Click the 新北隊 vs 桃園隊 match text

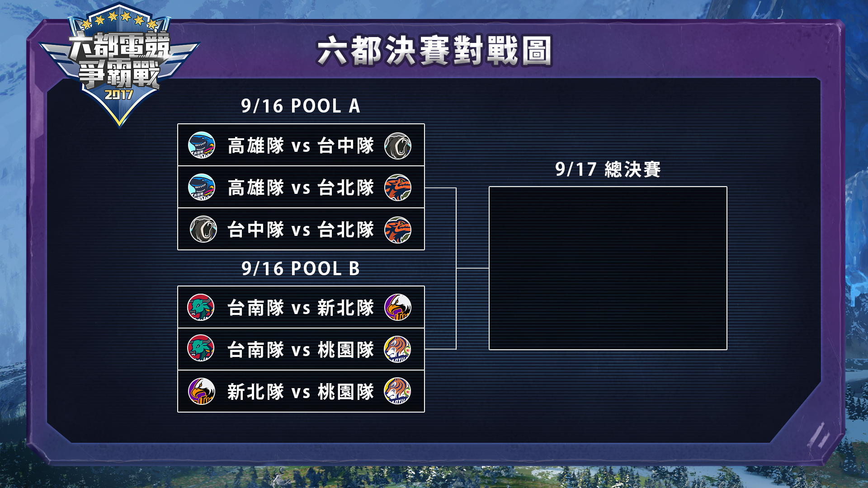tap(301, 391)
